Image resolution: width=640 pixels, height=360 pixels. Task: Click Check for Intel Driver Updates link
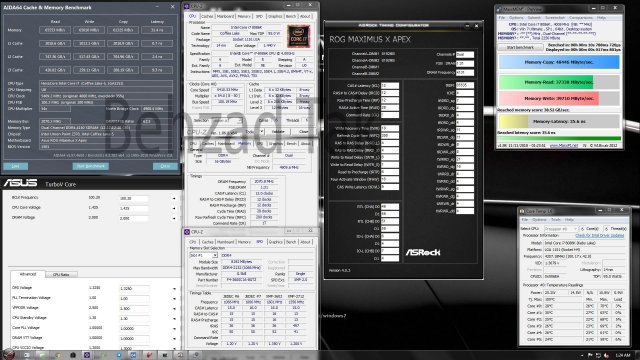pos(600,236)
